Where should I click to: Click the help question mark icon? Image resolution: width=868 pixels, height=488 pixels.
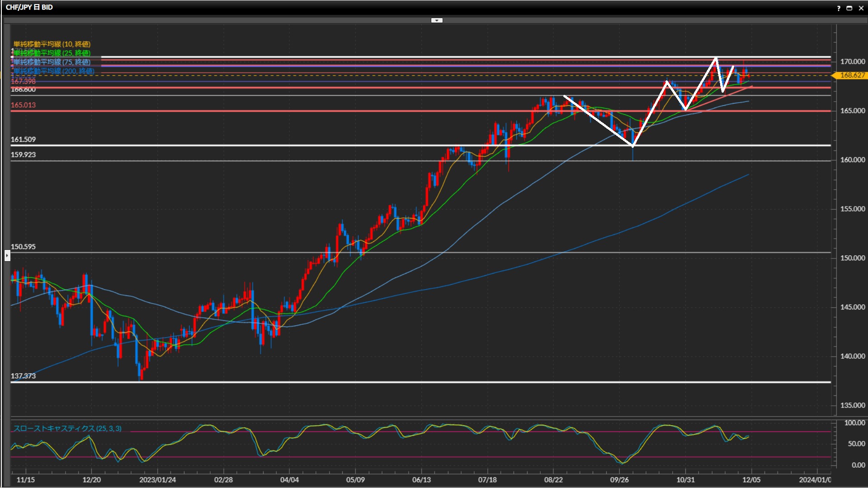(839, 8)
